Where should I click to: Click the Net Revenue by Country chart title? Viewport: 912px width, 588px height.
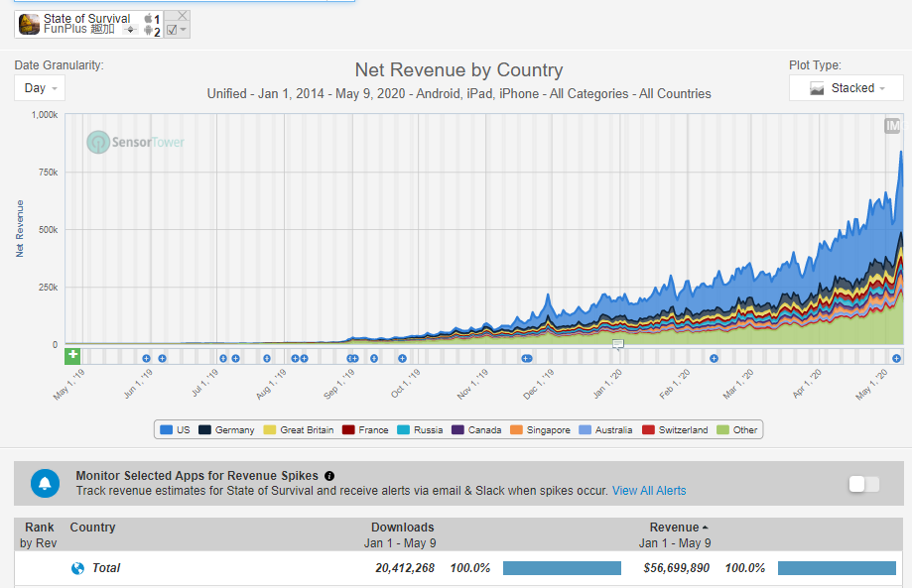pyautogui.click(x=458, y=69)
